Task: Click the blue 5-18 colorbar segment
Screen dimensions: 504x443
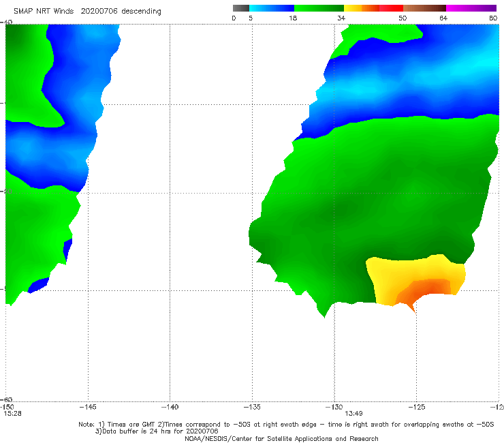Action: tap(272, 8)
